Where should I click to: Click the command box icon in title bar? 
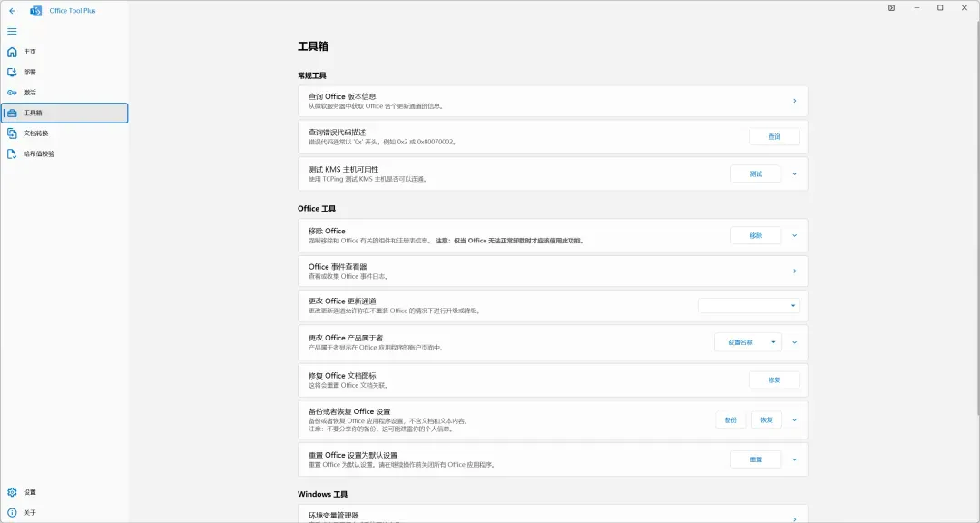pyautogui.click(x=891, y=8)
